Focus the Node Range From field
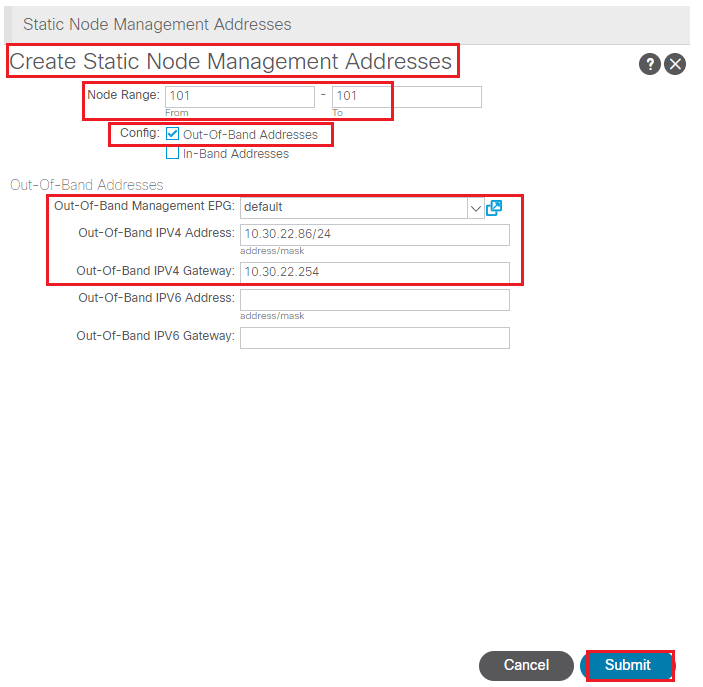 click(x=240, y=96)
